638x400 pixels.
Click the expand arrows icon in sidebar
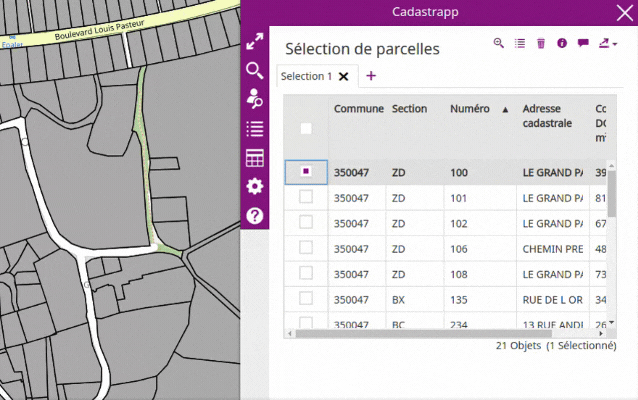click(255, 42)
